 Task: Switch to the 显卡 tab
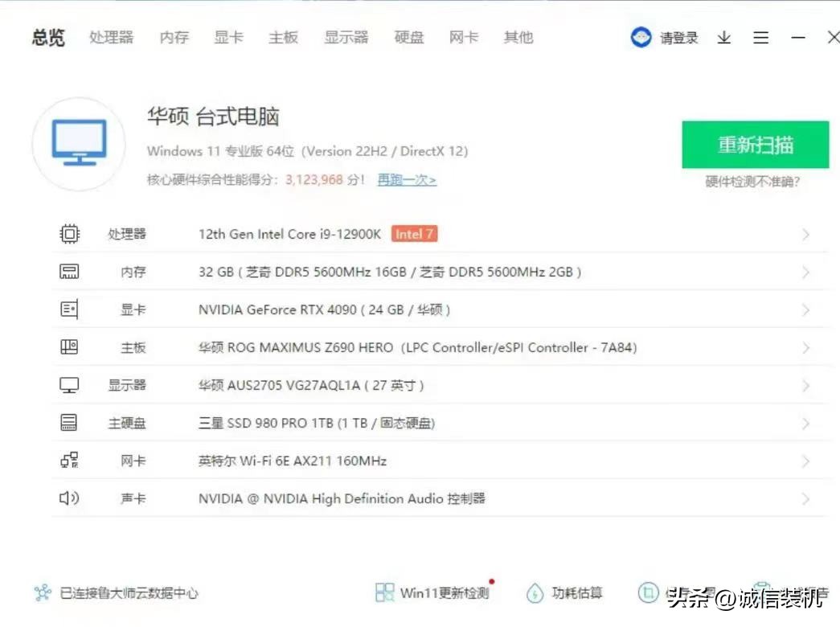(x=228, y=38)
